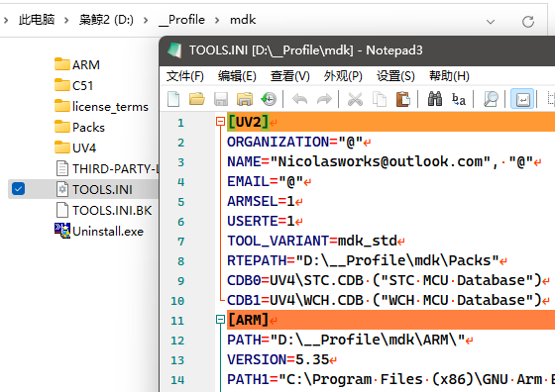Collapse the [UV2] section fold marker
Image resolution: width=555 pixels, height=392 pixels.
click(220, 122)
